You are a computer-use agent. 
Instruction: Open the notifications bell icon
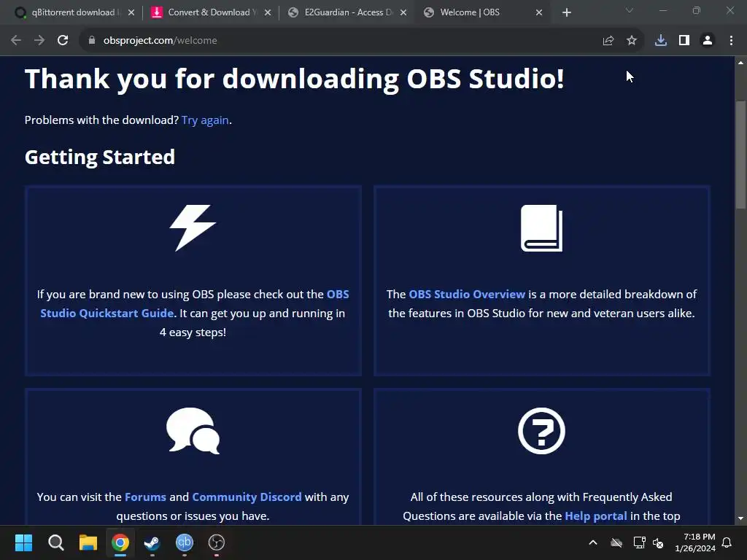pos(727,542)
